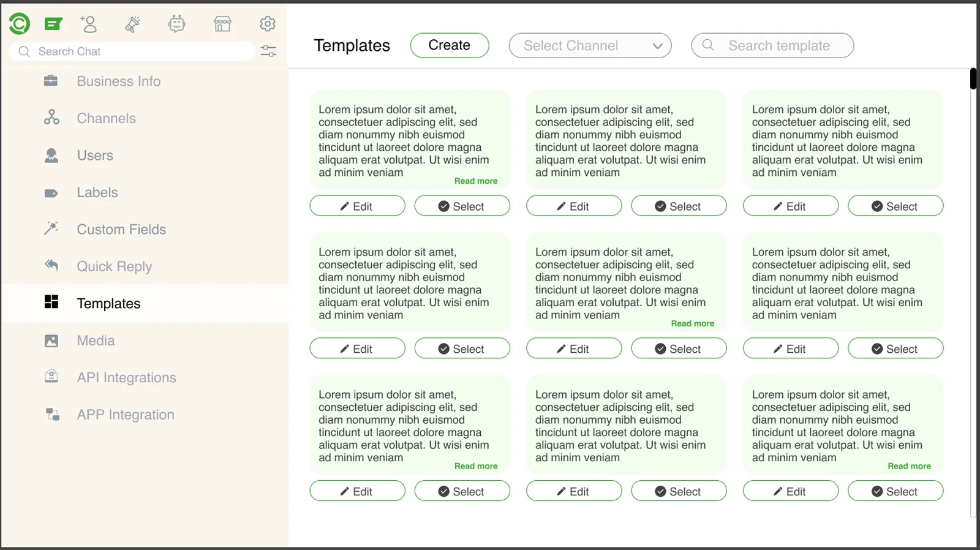The image size is (980, 550).
Task: Click the APP Integration icon
Action: 53,415
